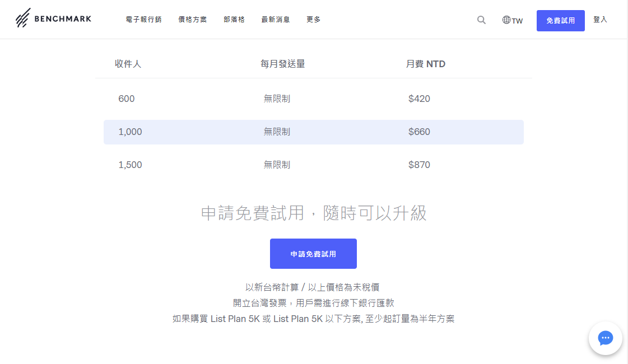The width and height of the screenshot is (628, 364).
Task: Click the 登入 link
Action: (600, 20)
